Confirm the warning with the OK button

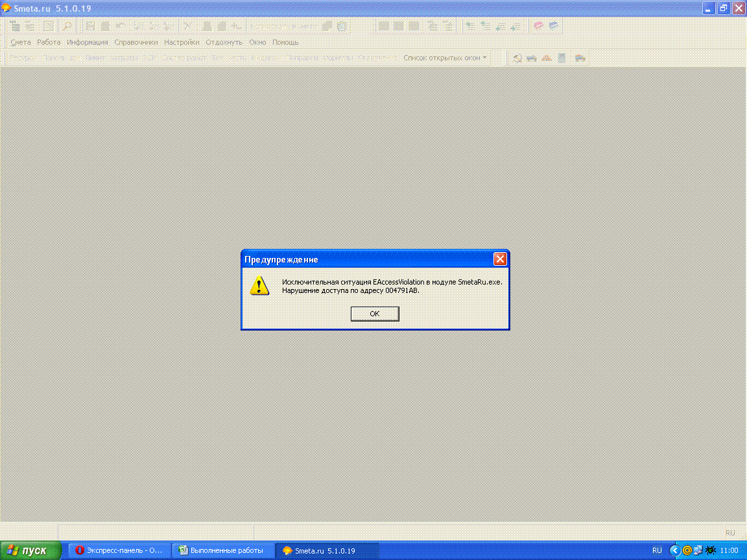point(374,313)
